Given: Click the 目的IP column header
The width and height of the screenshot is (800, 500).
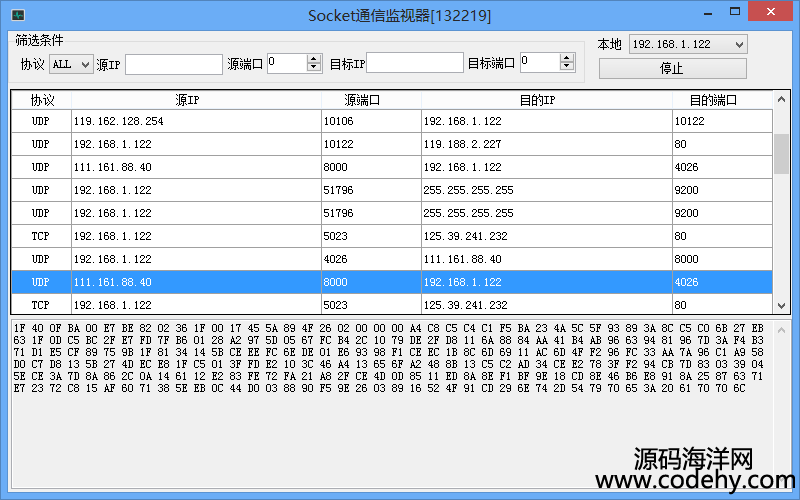Looking at the screenshot, I should point(547,100).
